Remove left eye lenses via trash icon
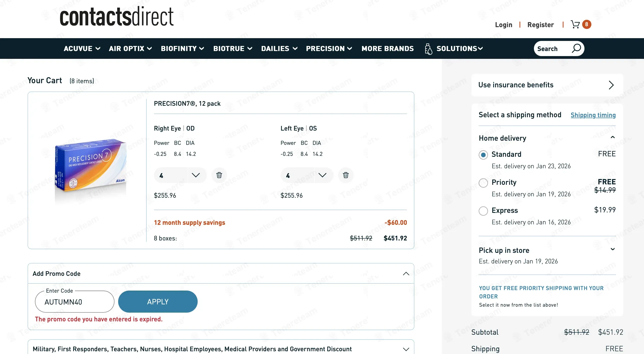The height and width of the screenshot is (354, 644). coord(345,175)
